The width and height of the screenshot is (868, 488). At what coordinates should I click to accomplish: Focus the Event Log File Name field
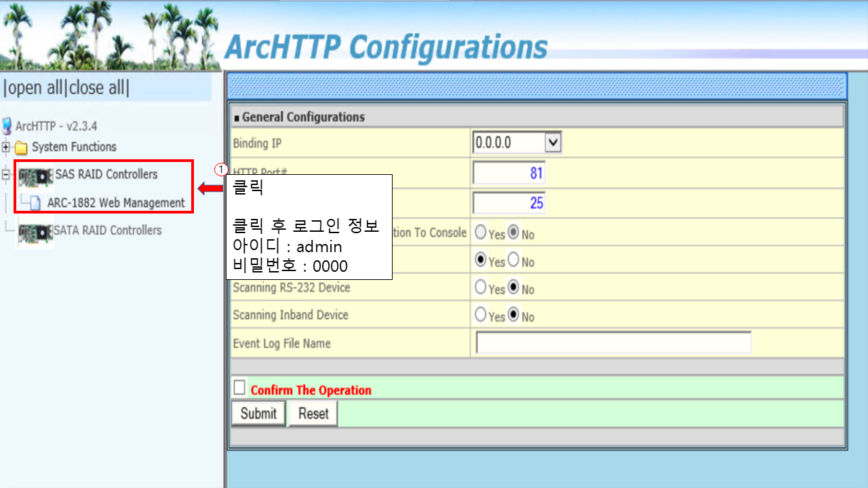click(x=614, y=343)
